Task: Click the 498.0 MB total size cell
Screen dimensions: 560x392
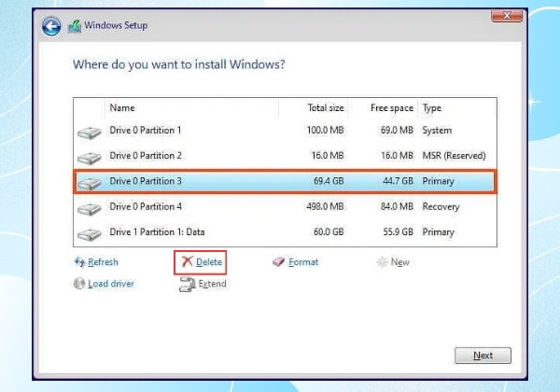Action: (326, 206)
